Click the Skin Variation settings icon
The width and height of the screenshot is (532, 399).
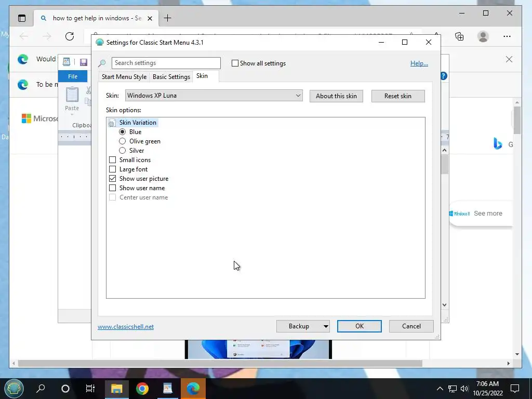coord(112,123)
